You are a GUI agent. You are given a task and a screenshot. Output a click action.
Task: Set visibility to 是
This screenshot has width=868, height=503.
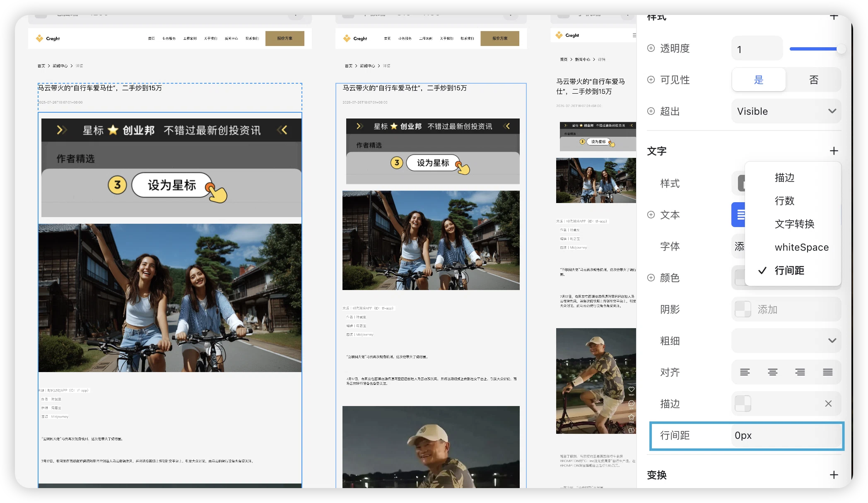[759, 80]
